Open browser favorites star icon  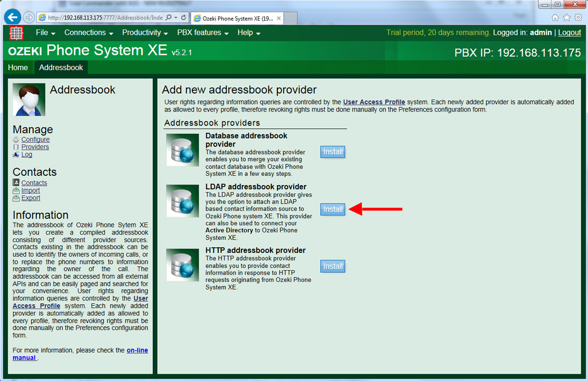[x=567, y=17]
